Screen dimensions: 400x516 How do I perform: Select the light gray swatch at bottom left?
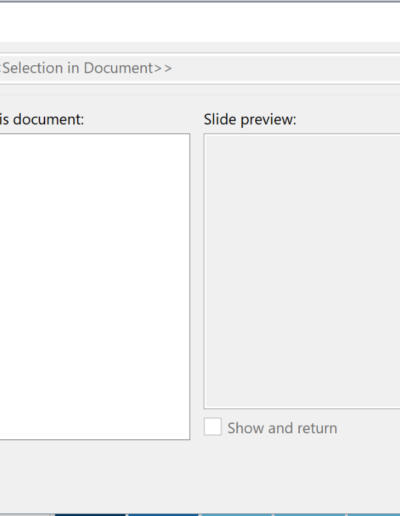(x=25, y=515)
